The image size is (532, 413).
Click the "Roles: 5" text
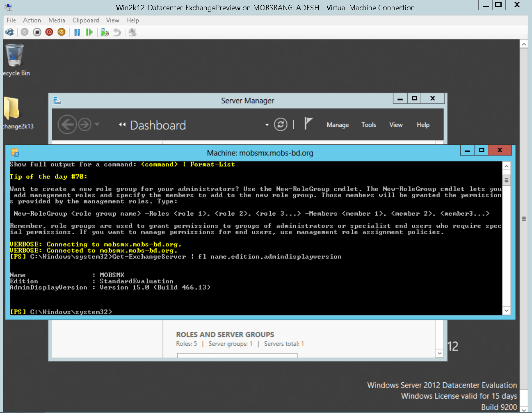click(x=187, y=344)
